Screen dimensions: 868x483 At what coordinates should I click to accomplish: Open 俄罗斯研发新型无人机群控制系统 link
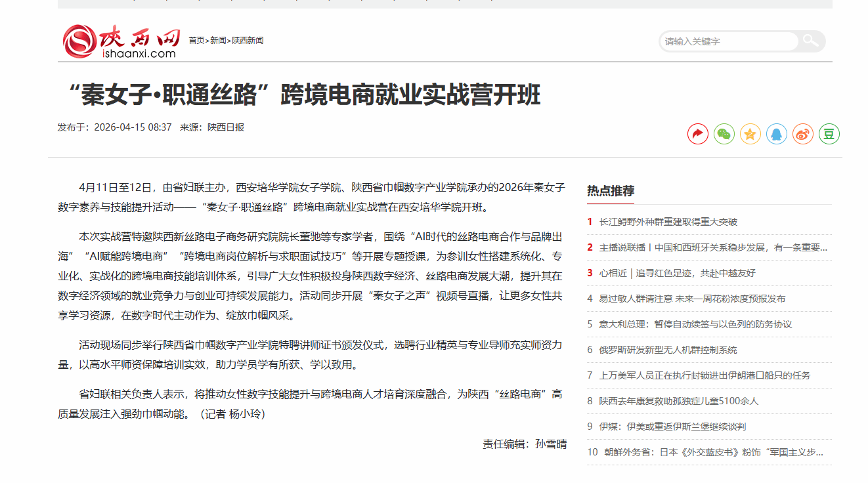[668, 350]
